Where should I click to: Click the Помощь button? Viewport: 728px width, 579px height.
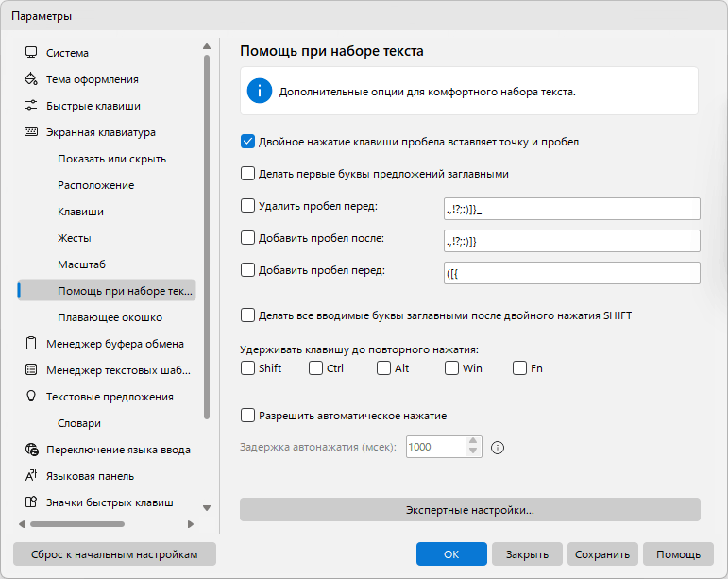pos(678,553)
